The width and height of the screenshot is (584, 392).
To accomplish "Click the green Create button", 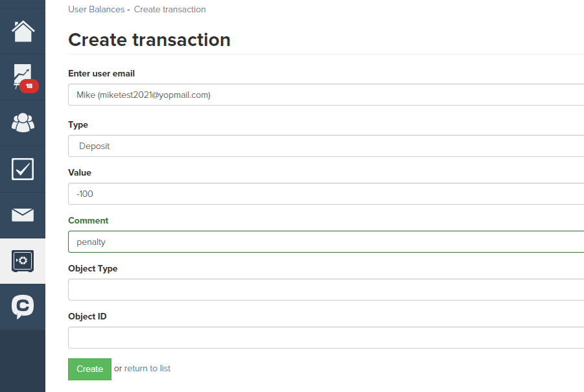I will [x=89, y=369].
